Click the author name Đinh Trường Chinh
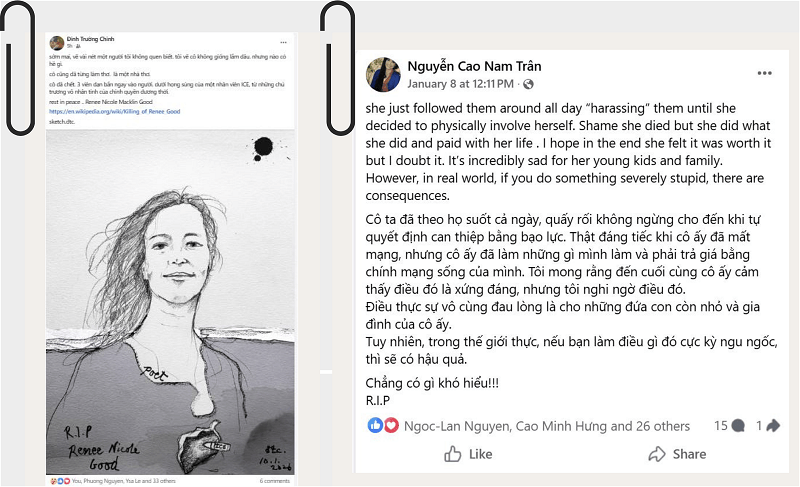The height and width of the screenshot is (487, 800). coord(89,38)
